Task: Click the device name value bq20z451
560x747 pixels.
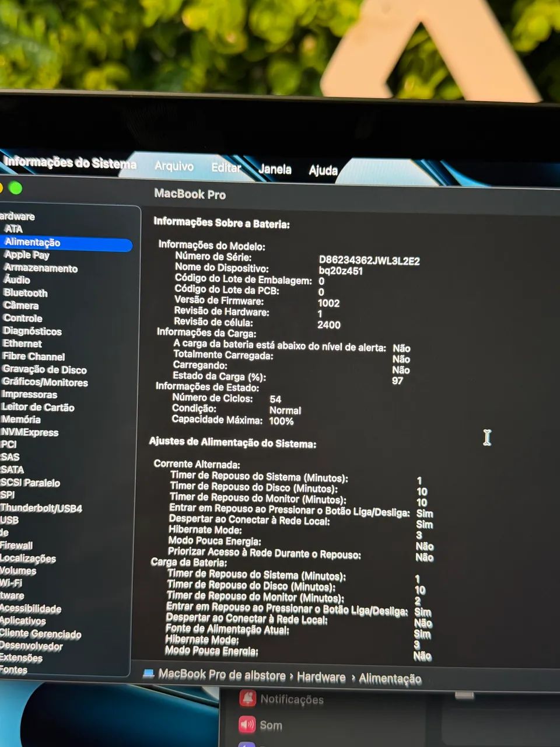Action: point(341,271)
